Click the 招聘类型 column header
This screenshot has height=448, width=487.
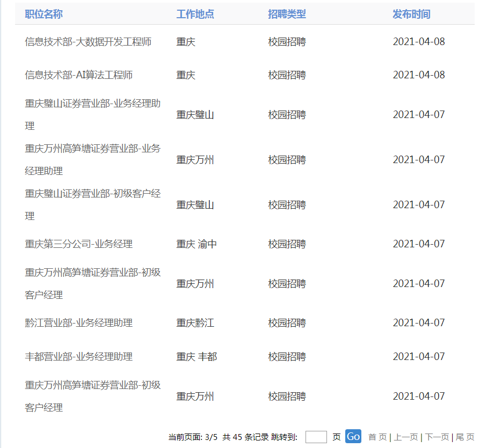click(x=287, y=14)
